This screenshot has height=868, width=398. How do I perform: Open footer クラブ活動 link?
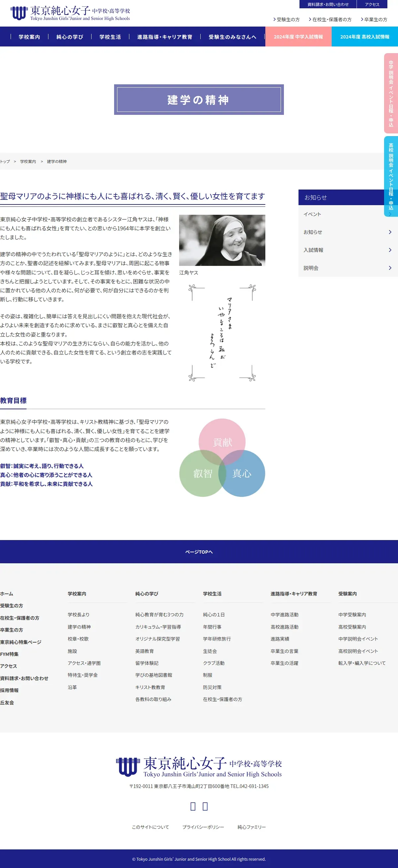(214, 663)
